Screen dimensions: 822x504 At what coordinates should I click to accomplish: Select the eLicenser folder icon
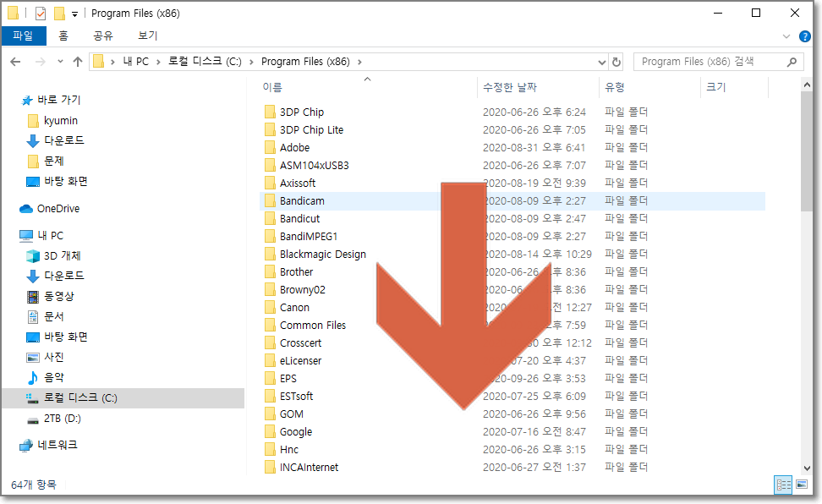click(270, 361)
